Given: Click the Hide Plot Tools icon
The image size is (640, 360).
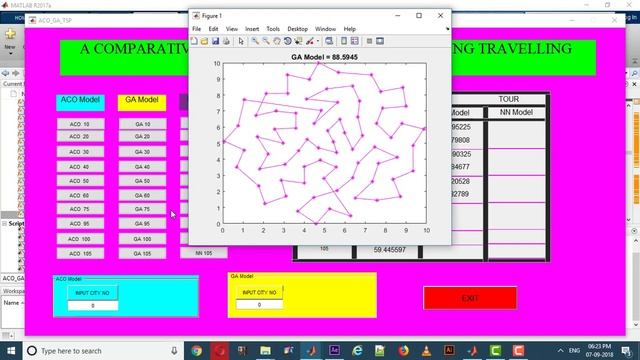Looking at the screenshot, I should (x=369, y=41).
